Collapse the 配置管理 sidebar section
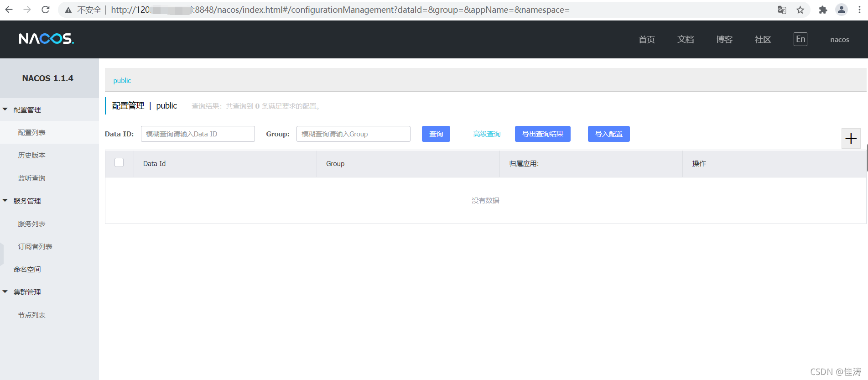Image resolution: width=868 pixels, height=380 pixels. click(5, 109)
